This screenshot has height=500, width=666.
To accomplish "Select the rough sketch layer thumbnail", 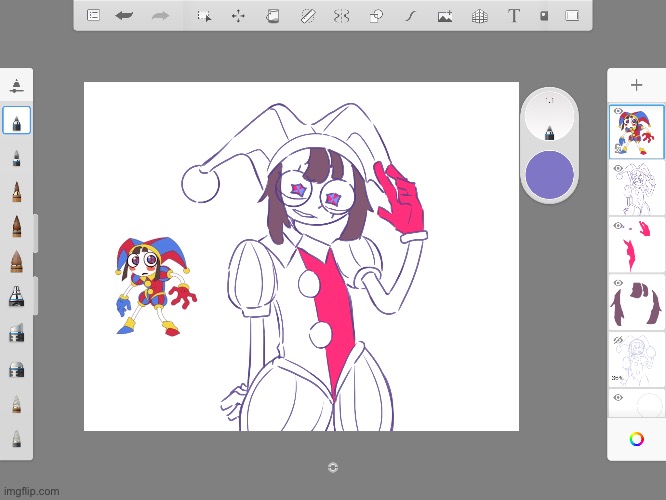I will click(x=636, y=360).
